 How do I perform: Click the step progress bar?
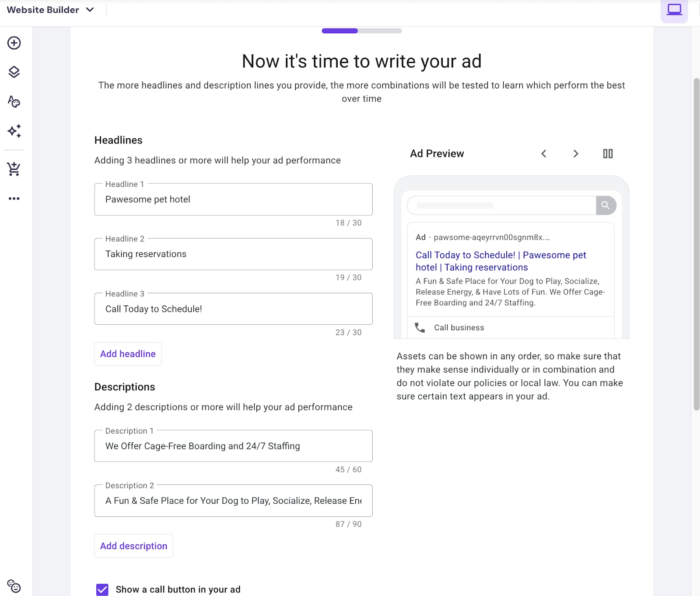click(361, 31)
